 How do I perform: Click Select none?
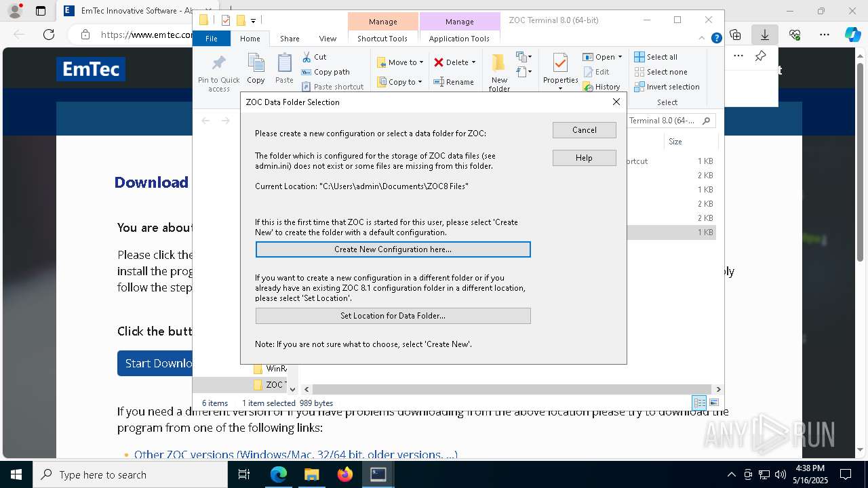(x=660, y=72)
